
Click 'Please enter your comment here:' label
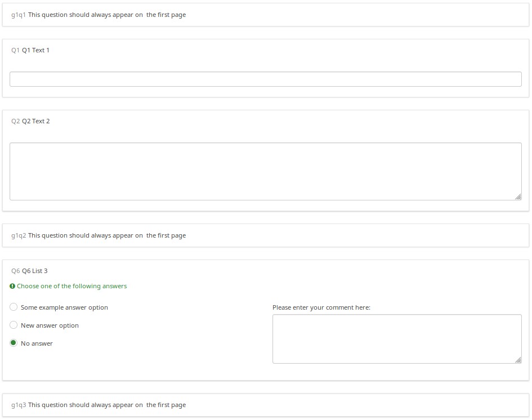point(321,307)
